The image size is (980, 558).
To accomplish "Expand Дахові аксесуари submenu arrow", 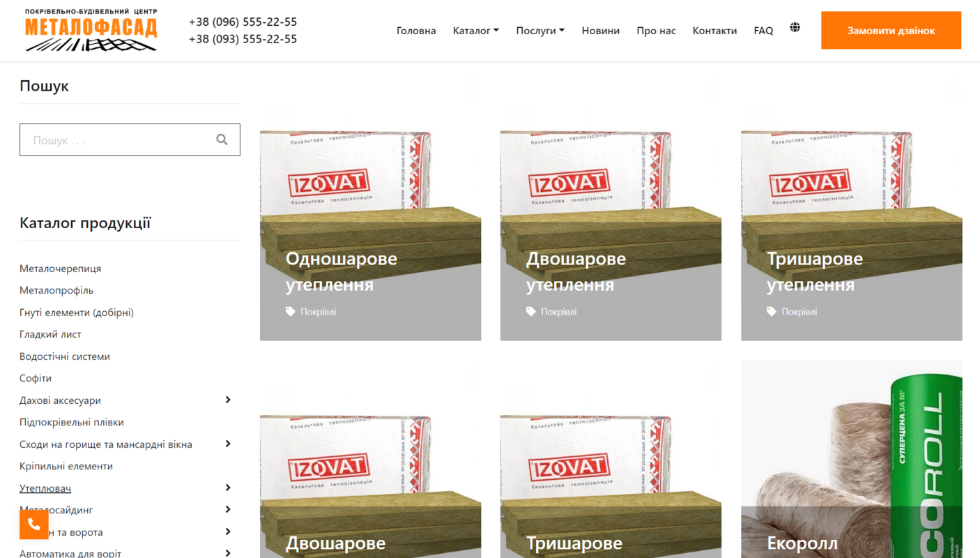I will pyautogui.click(x=228, y=400).
